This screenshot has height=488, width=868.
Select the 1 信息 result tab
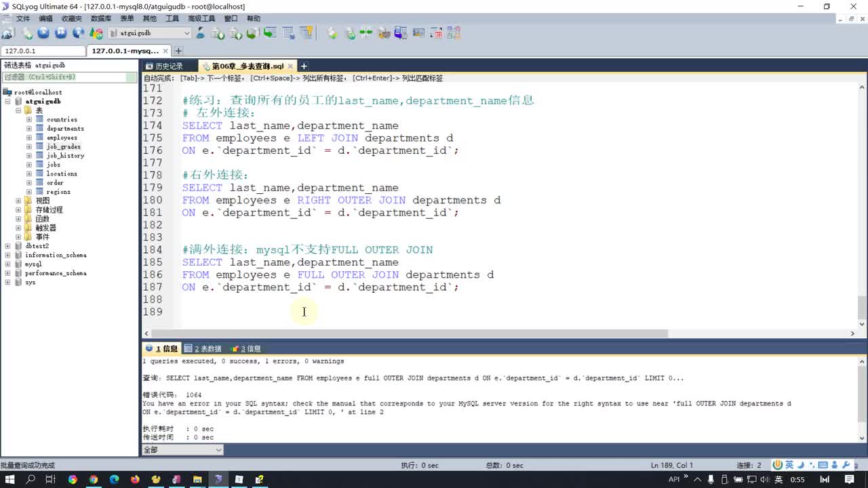[x=161, y=348]
